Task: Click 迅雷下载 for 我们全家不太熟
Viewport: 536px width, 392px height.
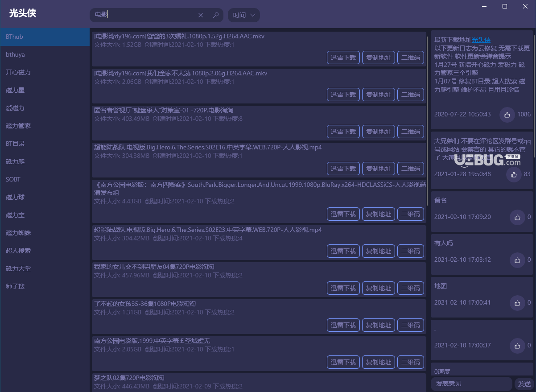Action: click(x=343, y=95)
